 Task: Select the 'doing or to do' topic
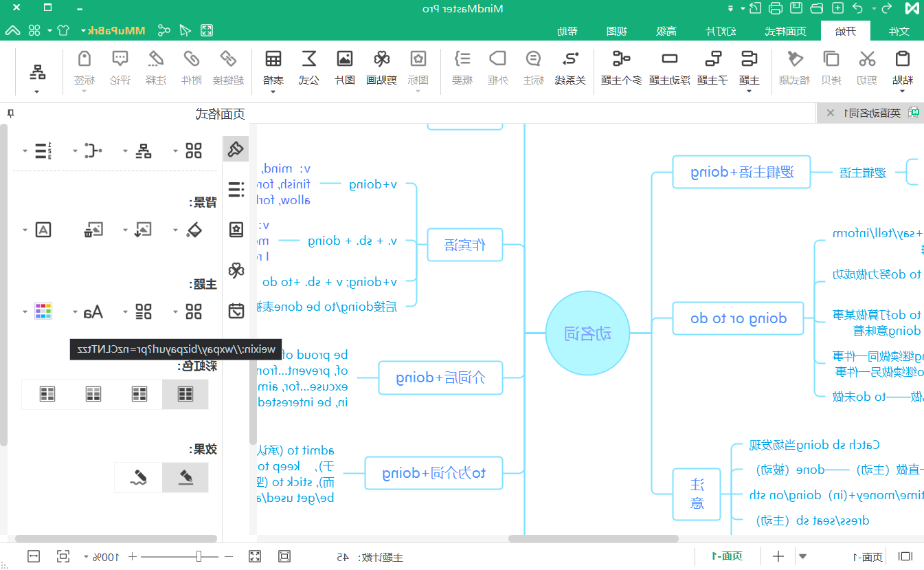739,318
